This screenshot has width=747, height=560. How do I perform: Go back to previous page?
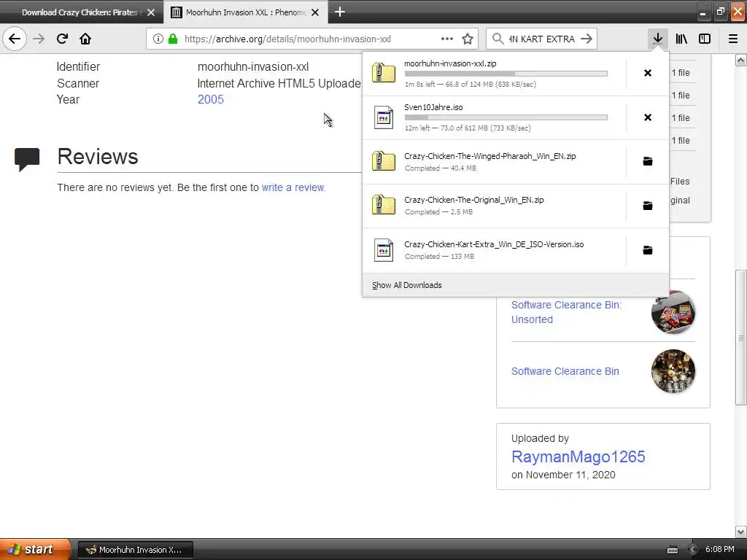pyautogui.click(x=15, y=39)
